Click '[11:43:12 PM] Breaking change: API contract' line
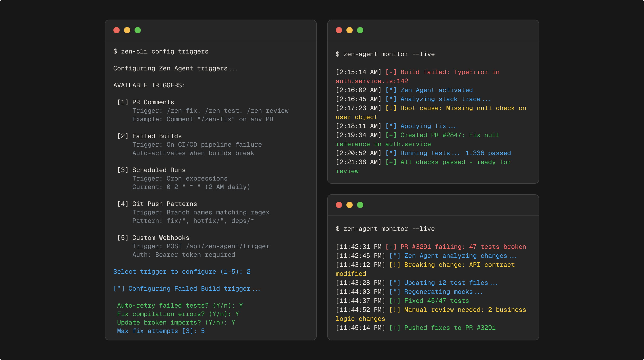This screenshot has height=360, width=644. pos(425,269)
